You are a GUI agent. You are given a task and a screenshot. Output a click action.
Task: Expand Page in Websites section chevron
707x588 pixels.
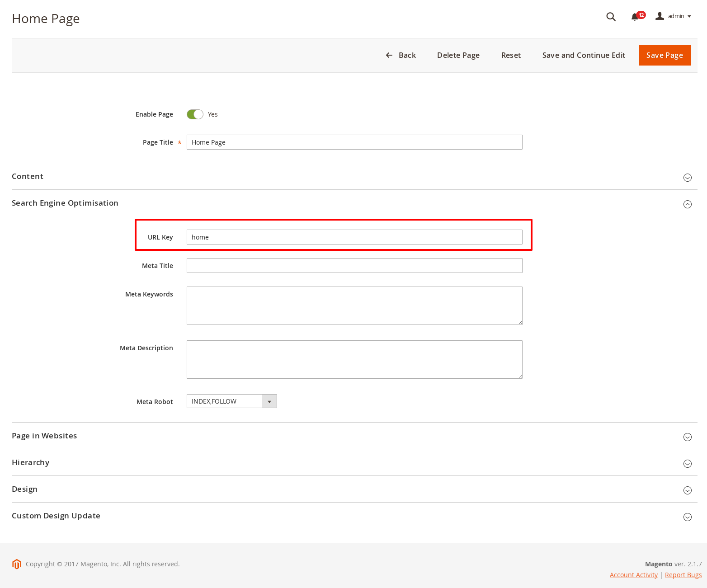click(687, 437)
